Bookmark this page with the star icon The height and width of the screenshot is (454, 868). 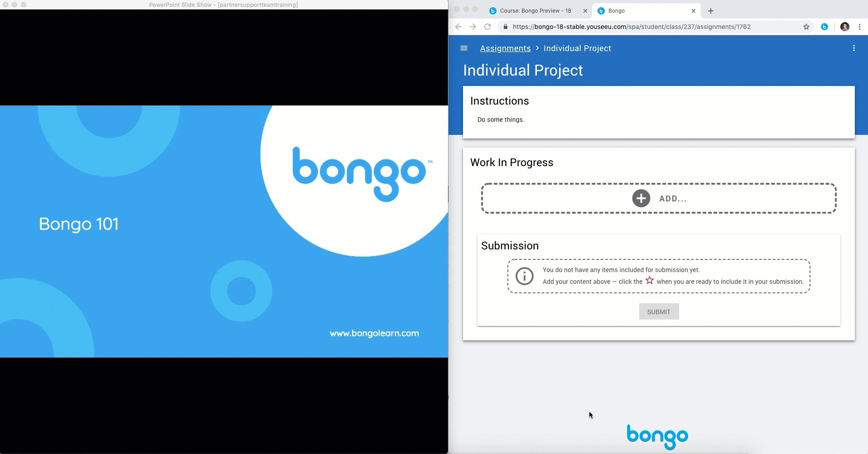(x=806, y=27)
